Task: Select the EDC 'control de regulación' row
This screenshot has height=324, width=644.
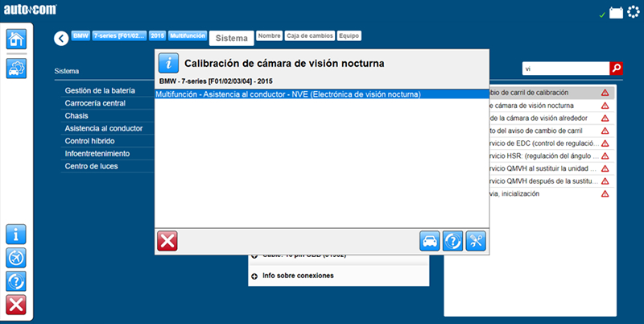Action: pos(551,143)
